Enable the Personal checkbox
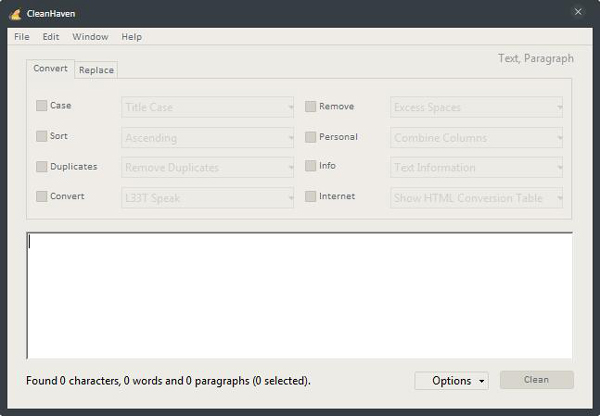This screenshot has width=600, height=416. click(x=310, y=137)
